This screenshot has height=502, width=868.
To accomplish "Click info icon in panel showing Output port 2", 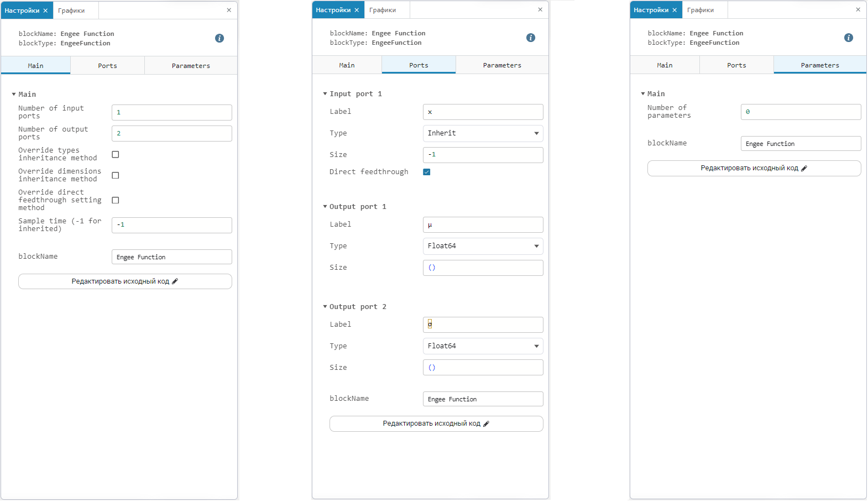I will point(531,38).
